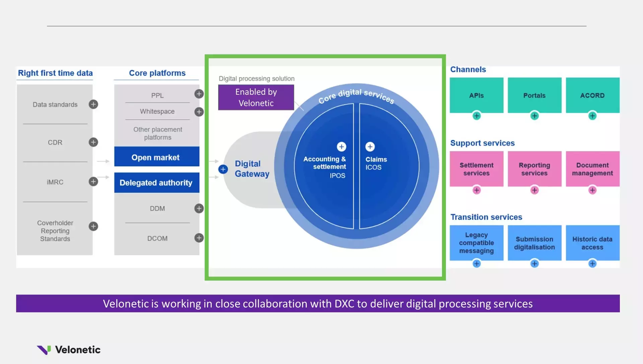Click the plus icon next to CDR
643x364 pixels.
click(x=93, y=142)
